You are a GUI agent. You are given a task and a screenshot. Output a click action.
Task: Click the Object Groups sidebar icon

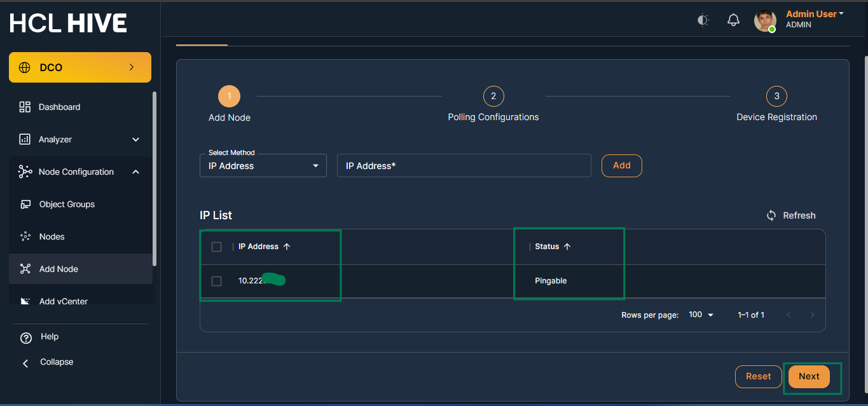(25, 204)
